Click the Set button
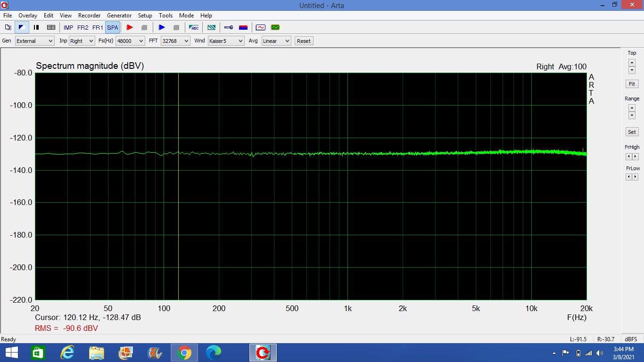Image resolution: width=644 pixels, height=362 pixels. 632,132
